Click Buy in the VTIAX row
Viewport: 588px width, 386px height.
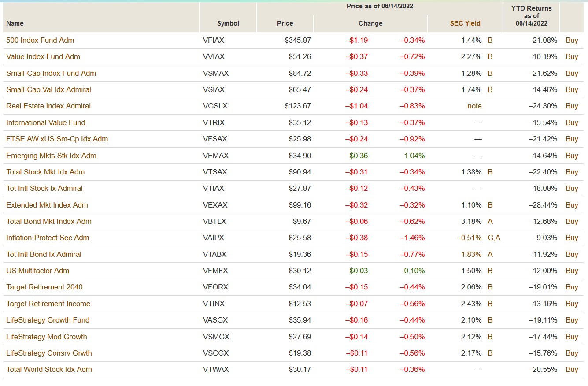pyautogui.click(x=572, y=188)
